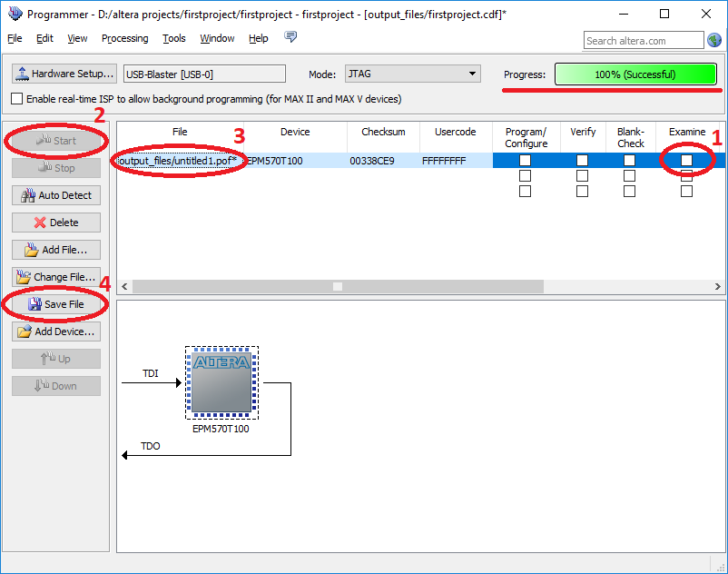Click the Blank-Check column header
This screenshot has height=574, width=728.
pyautogui.click(x=631, y=137)
